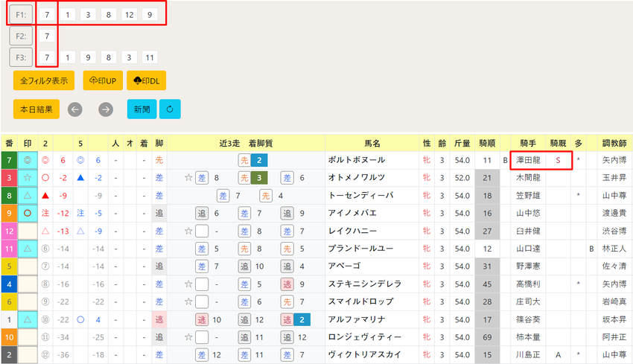Click horse name トーセンディーバ
The width and height of the screenshot is (633, 364).
click(360, 195)
